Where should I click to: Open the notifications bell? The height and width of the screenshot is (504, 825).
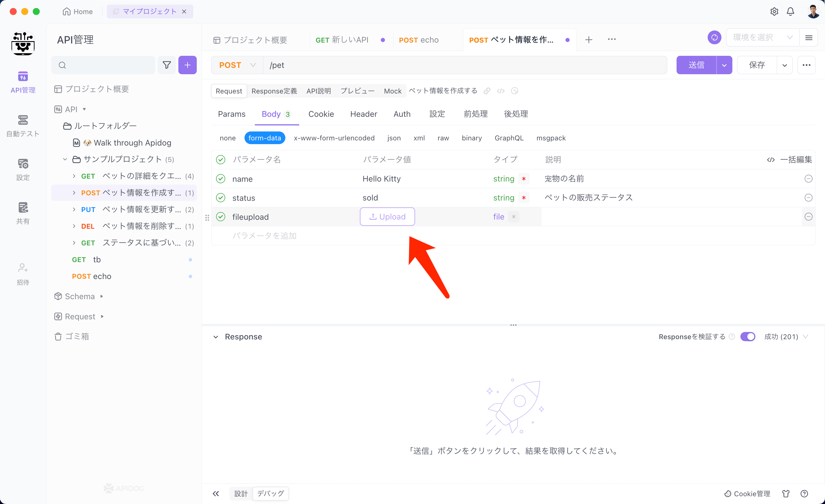click(790, 12)
